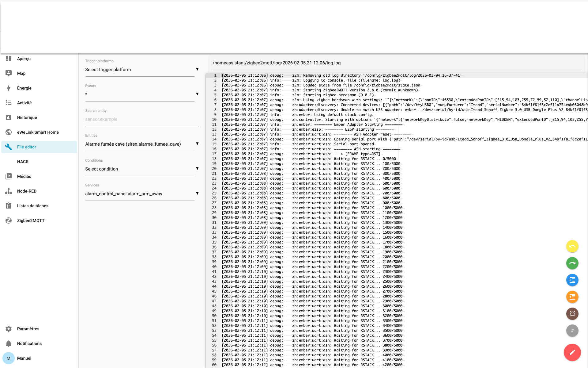Click the red pencil edit button
The width and height of the screenshot is (588, 368).
(572, 352)
